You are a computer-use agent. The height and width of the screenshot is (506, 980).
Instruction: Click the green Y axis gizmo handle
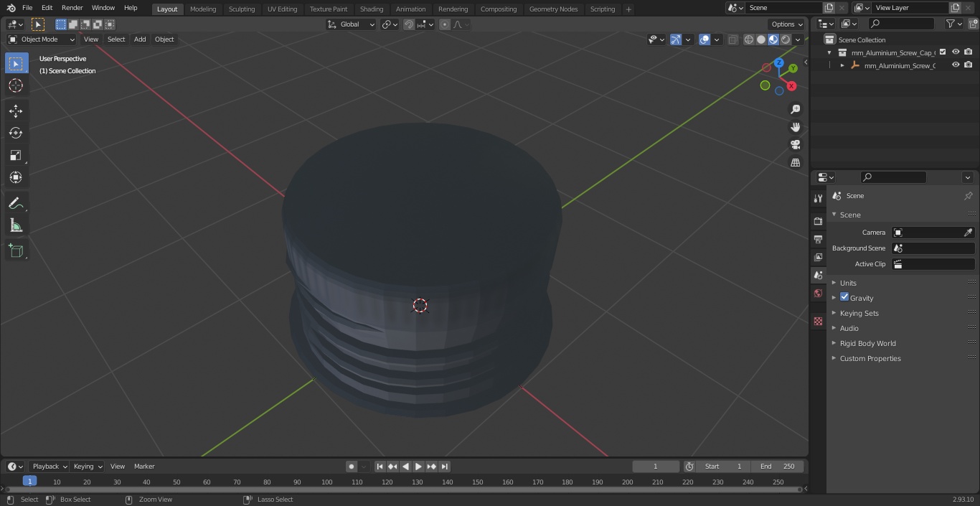[793, 69]
